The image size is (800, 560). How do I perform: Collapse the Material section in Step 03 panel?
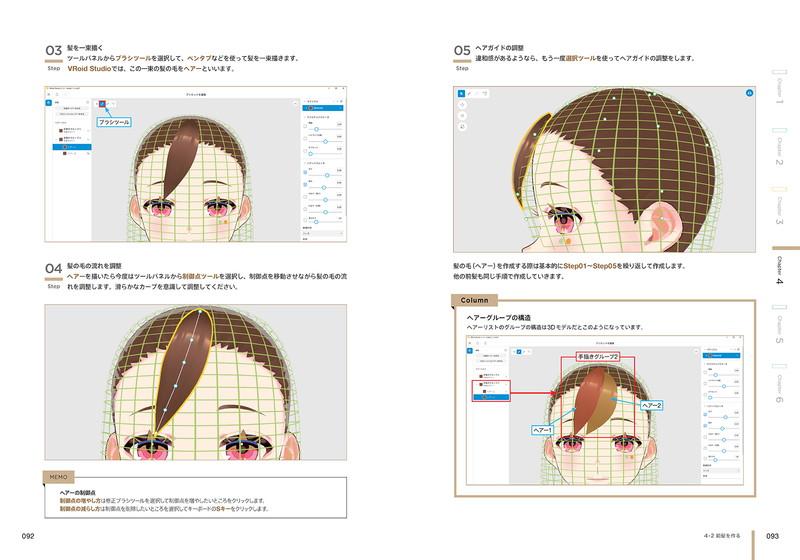(305, 101)
